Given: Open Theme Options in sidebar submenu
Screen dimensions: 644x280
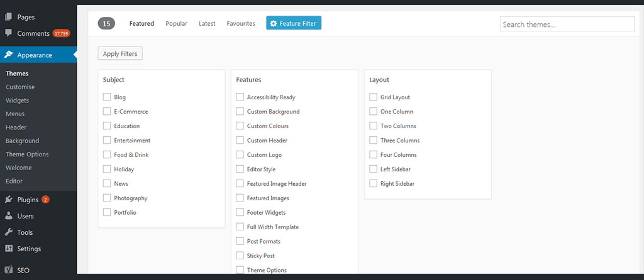Looking at the screenshot, I should (27, 154).
